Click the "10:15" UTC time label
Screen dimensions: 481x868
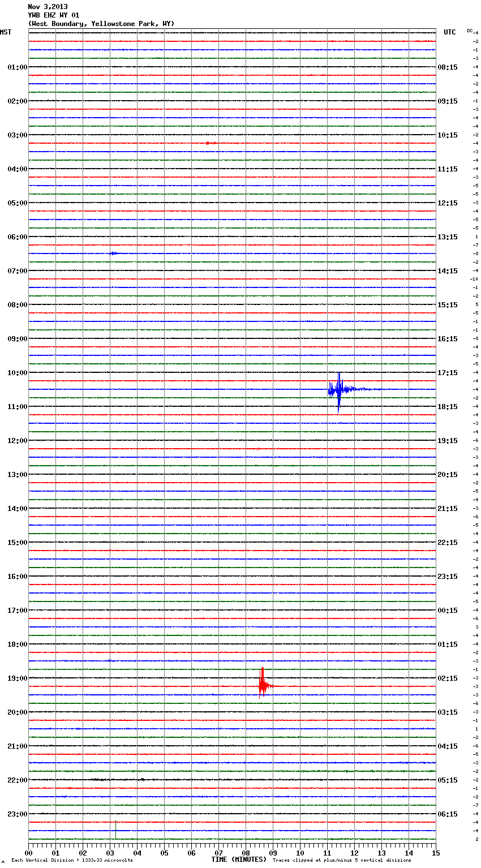pos(448,135)
